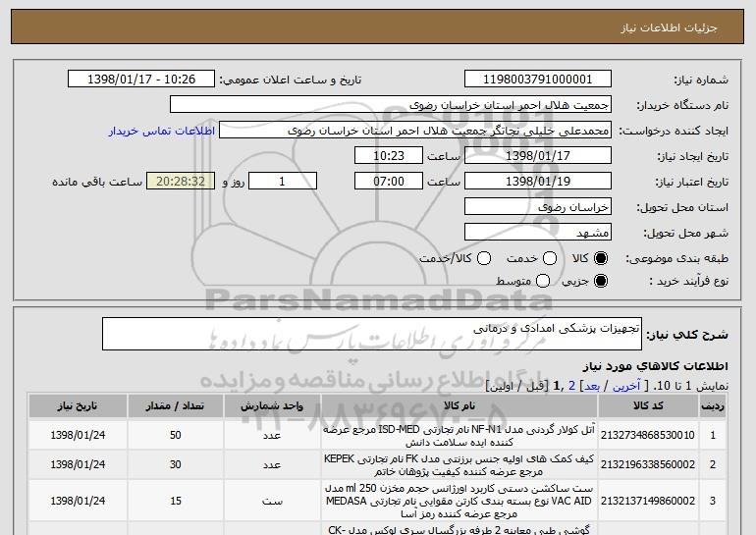Click the کد کالا column header

click(x=648, y=405)
